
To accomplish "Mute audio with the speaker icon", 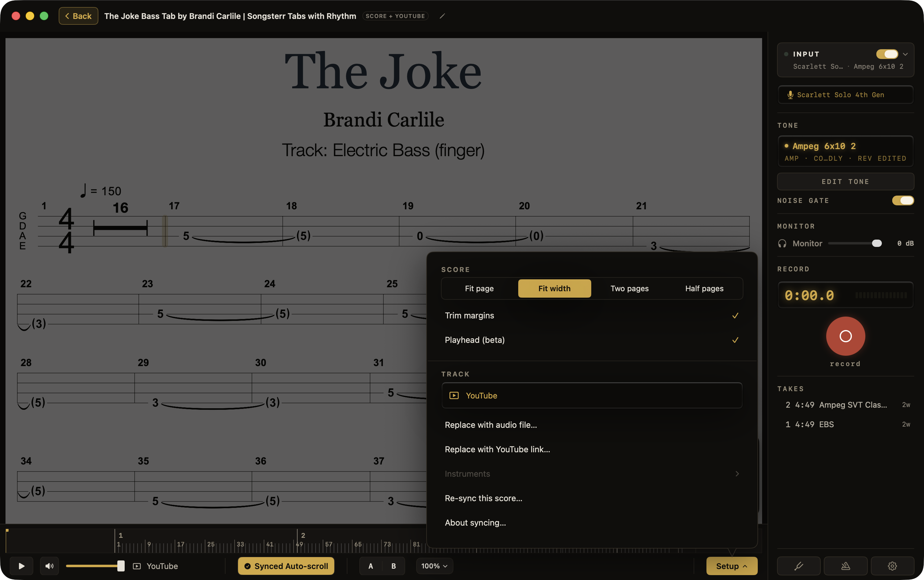I will (50, 566).
